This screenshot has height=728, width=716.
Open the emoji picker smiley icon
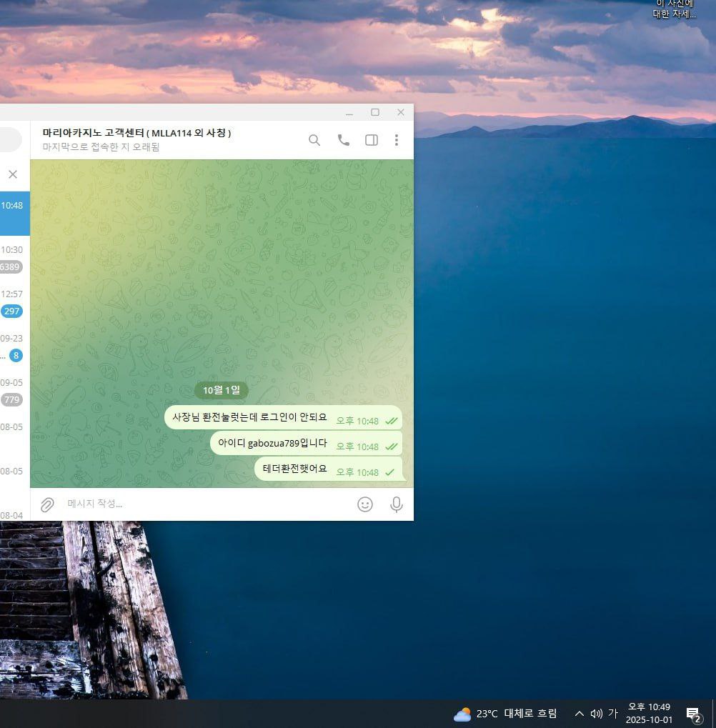coord(365,504)
